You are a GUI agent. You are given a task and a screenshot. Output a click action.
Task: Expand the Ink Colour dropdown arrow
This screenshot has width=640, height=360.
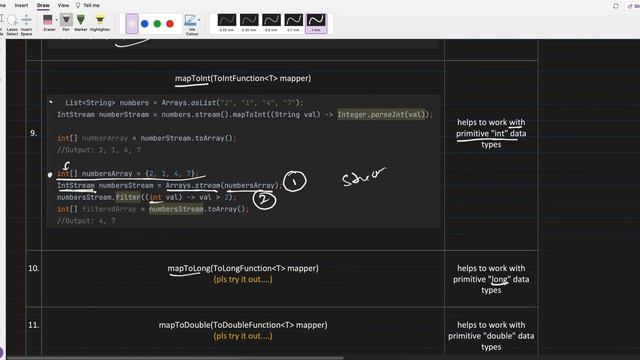(x=199, y=20)
